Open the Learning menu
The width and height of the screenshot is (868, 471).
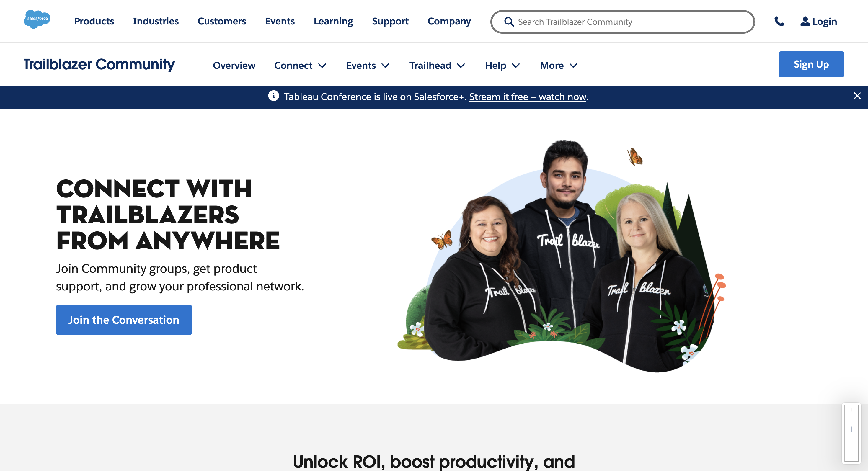pyautogui.click(x=333, y=21)
